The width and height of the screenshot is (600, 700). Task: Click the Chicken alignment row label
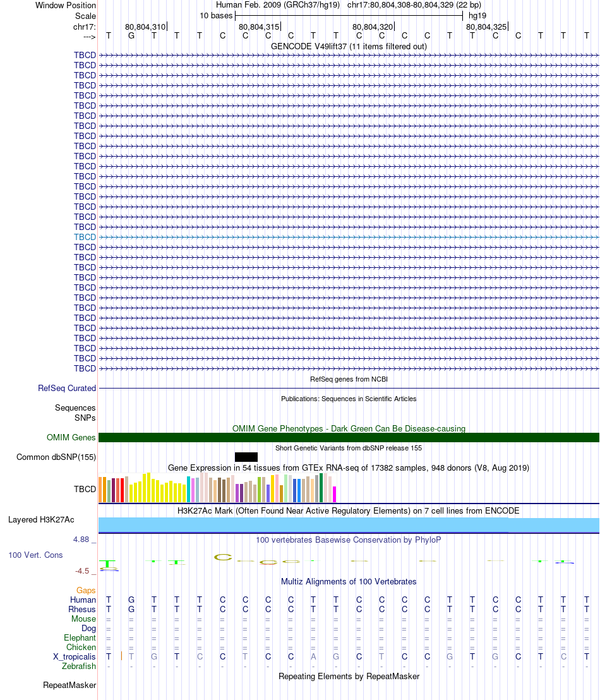(x=81, y=648)
